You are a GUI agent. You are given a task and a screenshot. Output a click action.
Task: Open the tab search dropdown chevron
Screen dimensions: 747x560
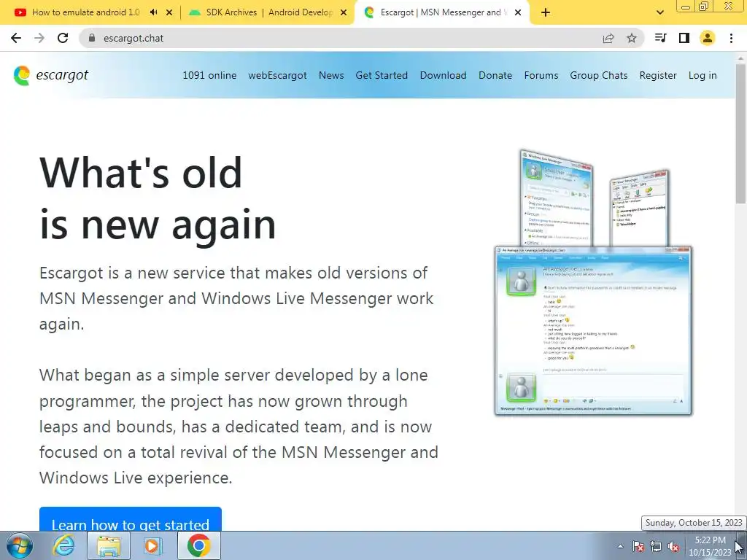(x=659, y=12)
